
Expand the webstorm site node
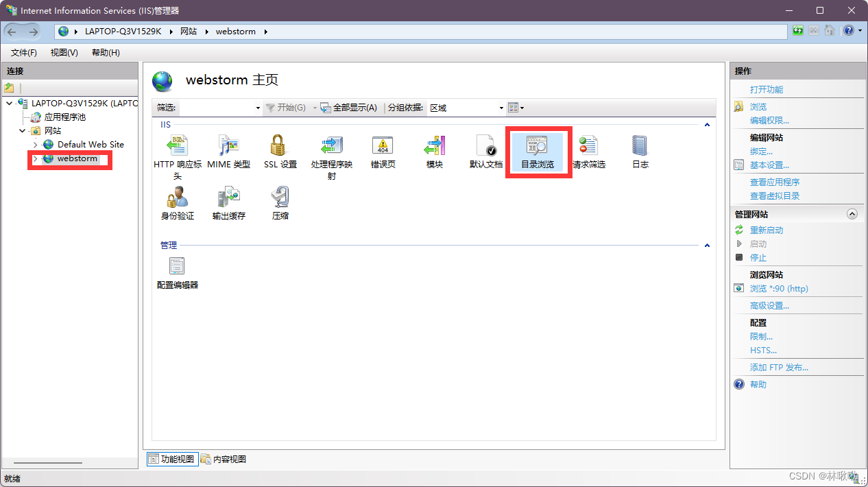[36, 158]
